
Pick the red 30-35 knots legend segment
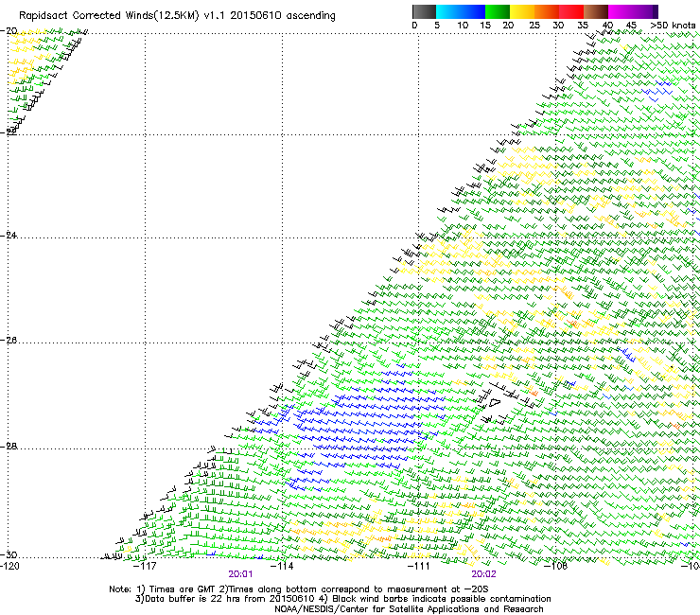(x=571, y=11)
